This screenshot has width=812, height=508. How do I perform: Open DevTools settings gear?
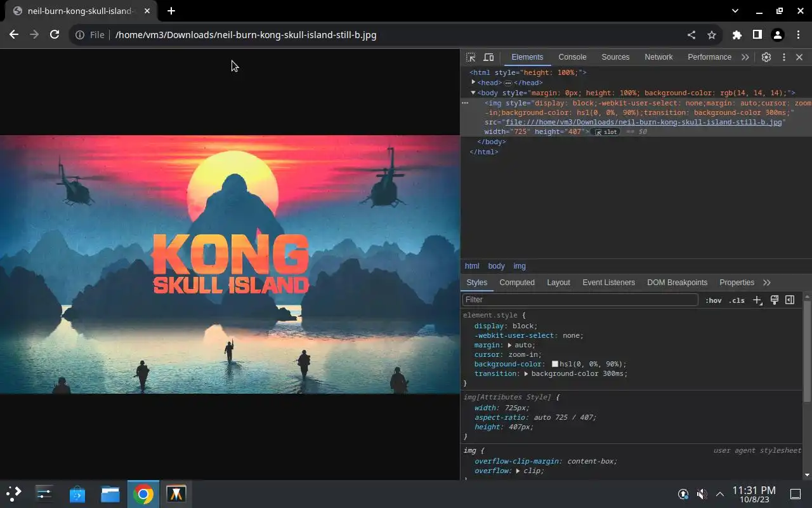tap(766, 57)
